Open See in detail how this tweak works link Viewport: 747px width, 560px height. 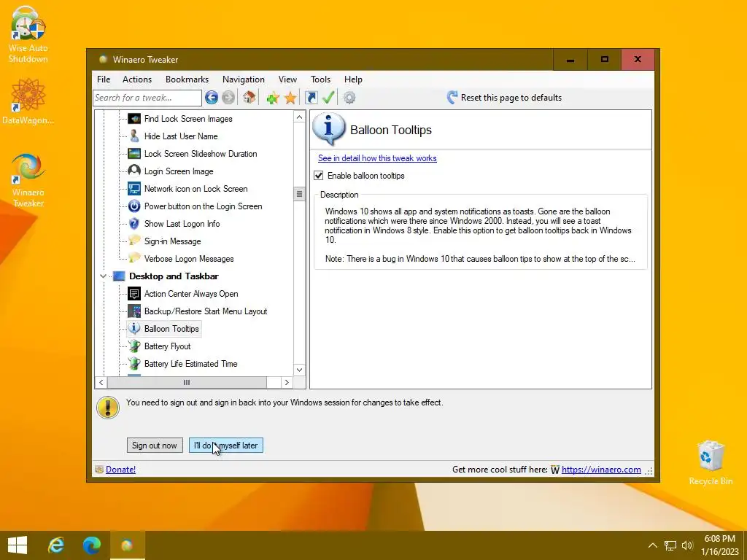tap(377, 158)
